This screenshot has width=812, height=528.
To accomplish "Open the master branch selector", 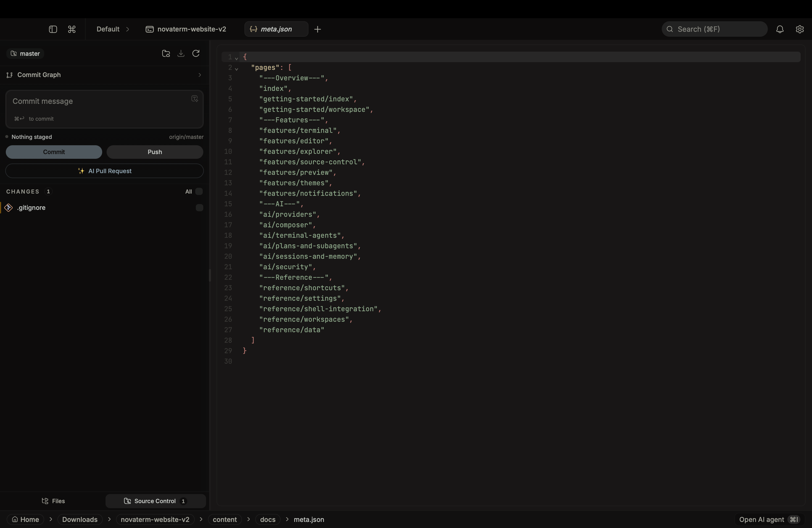I will click(25, 54).
